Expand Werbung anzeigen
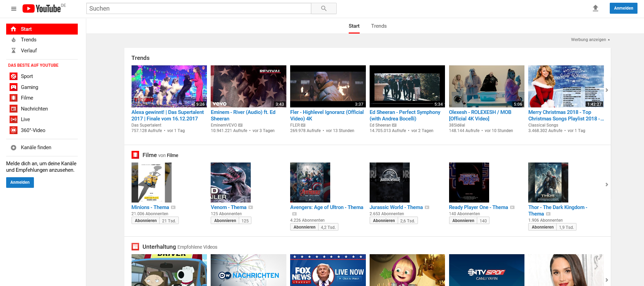Image resolution: width=644 pixels, height=286 pixels. click(590, 40)
